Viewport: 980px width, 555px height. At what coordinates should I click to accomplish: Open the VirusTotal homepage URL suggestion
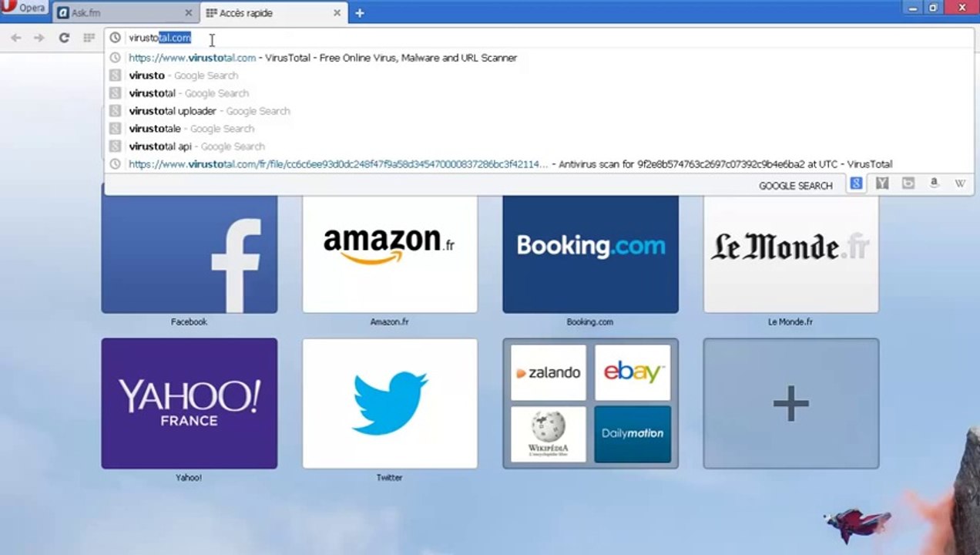tap(540, 58)
